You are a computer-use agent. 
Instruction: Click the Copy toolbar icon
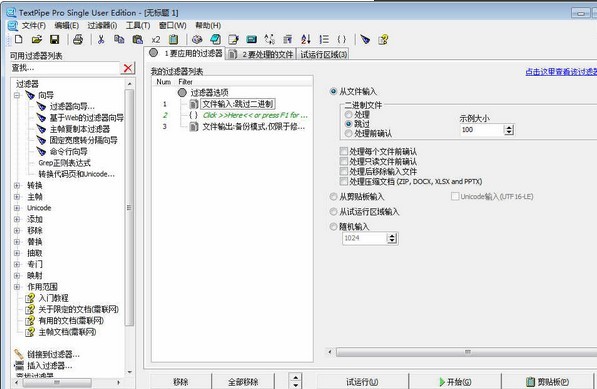click(119, 39)
